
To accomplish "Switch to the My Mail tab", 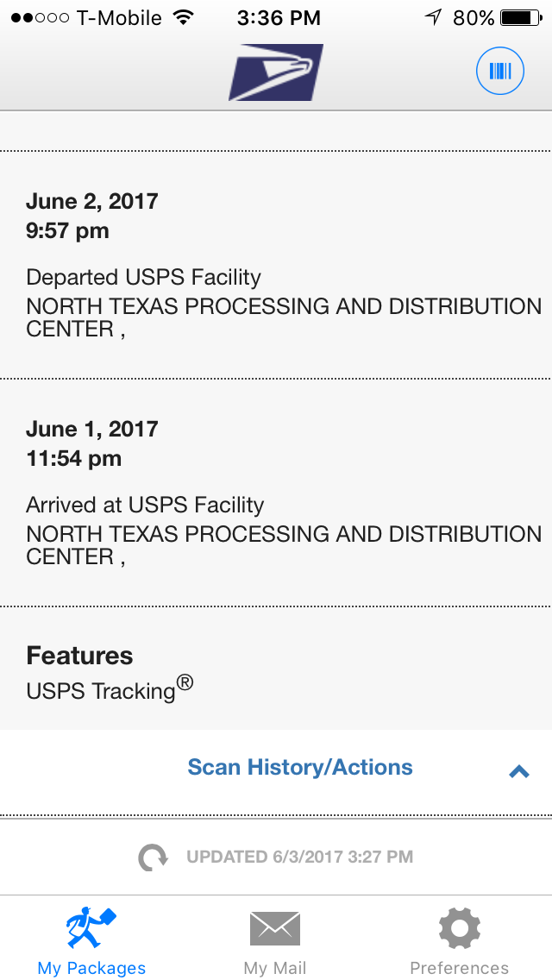I will (x=275, y=967).
